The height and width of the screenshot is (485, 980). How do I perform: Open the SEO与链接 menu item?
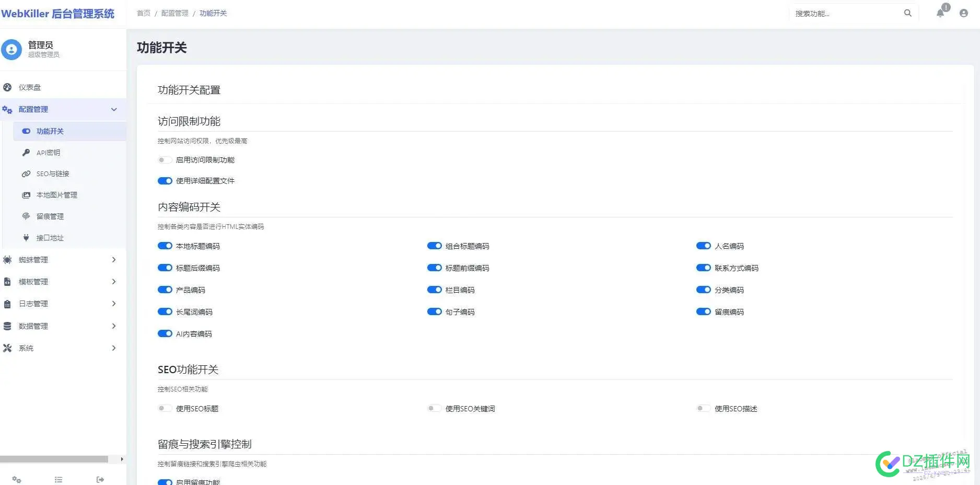(69, 174)
